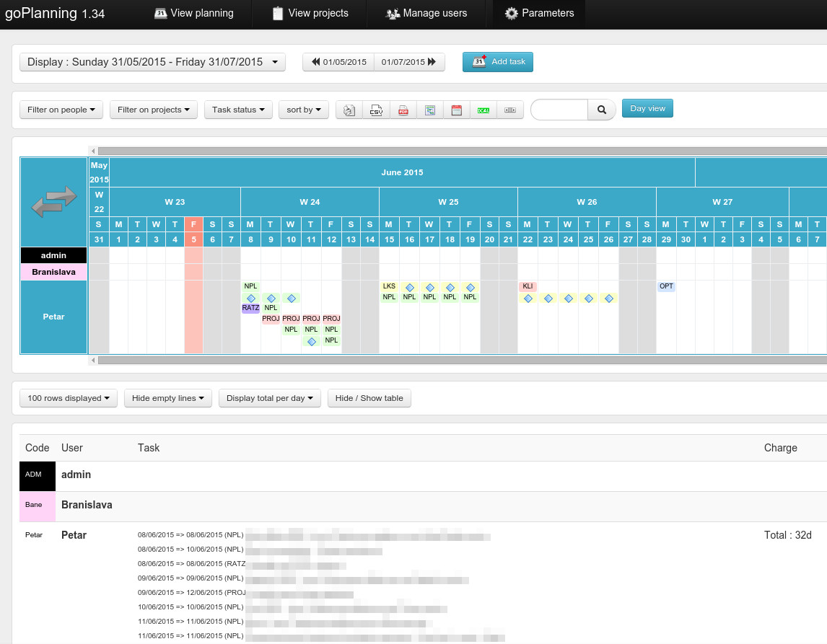Screen dimensions: 827x644
Task: Select the admin row in planning grid
Action: point(54,255)
